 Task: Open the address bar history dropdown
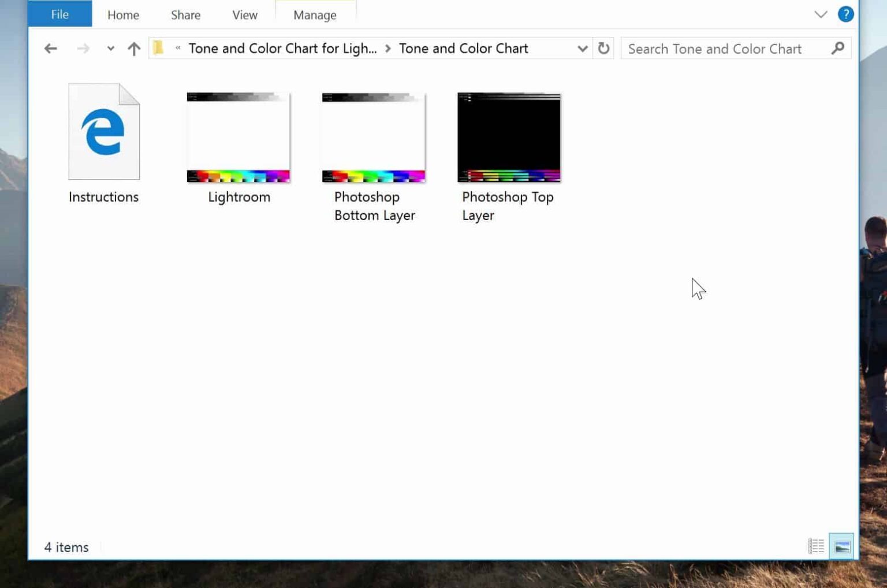582,49
